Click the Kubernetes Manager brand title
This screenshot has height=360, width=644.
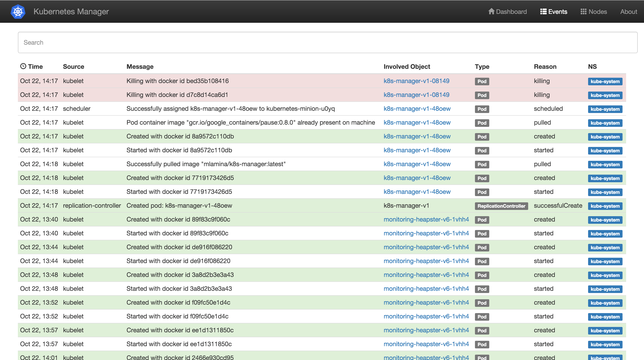pyautogui.click(x=71, y=11)
